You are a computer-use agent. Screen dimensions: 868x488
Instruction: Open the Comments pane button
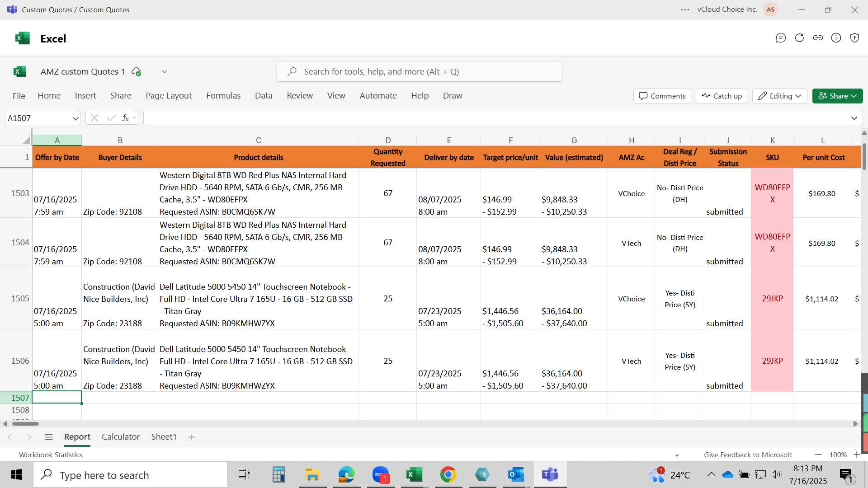click(x=662, y=96)
